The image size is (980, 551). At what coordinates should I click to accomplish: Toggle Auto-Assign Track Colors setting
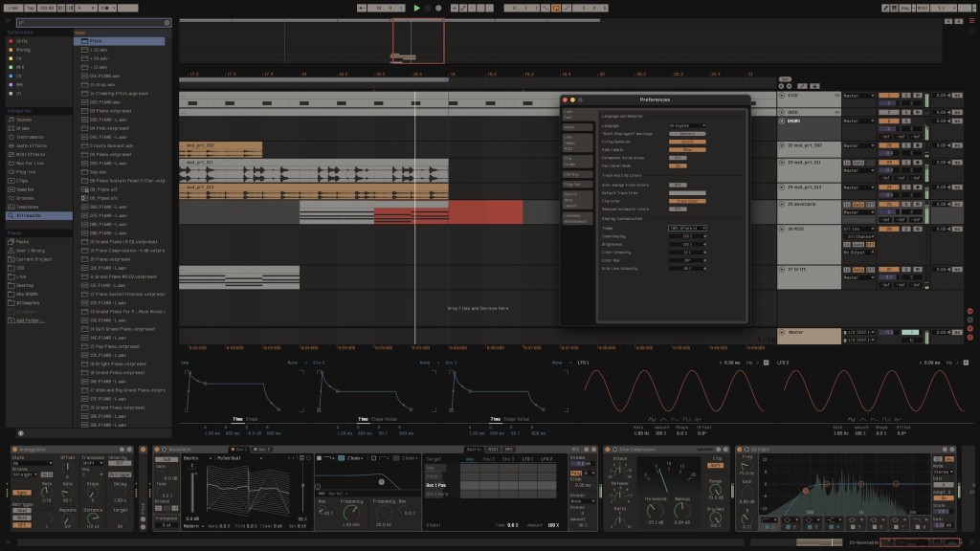[x=678, y=185]
